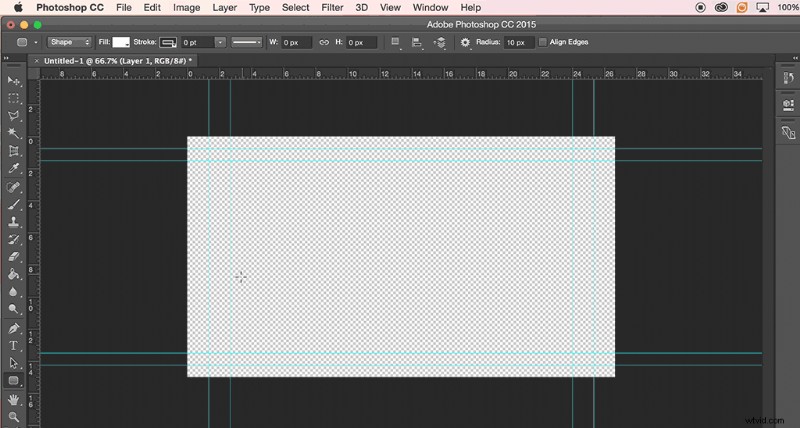The width and height of the screenshot is (800, 428).
Task: Open the Stroke color swatch
Action: click(168, 42)
